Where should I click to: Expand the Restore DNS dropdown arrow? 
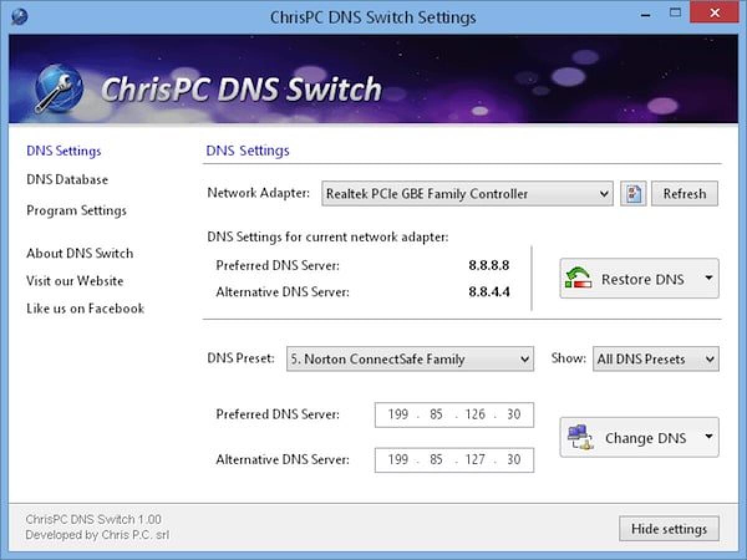click(709, 279)
